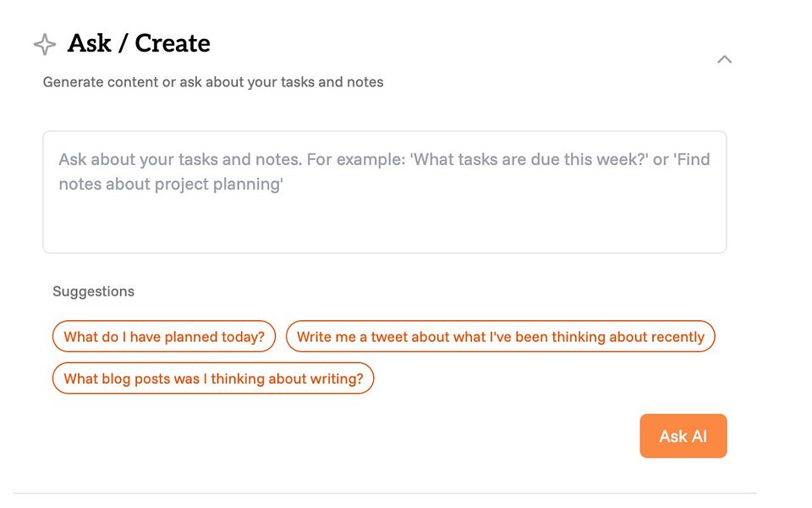The height and width of the screenshot is (508, 812).
Task: Pick the 'What blog posts' suggestion chip
Action: click(x=213, y=378)
